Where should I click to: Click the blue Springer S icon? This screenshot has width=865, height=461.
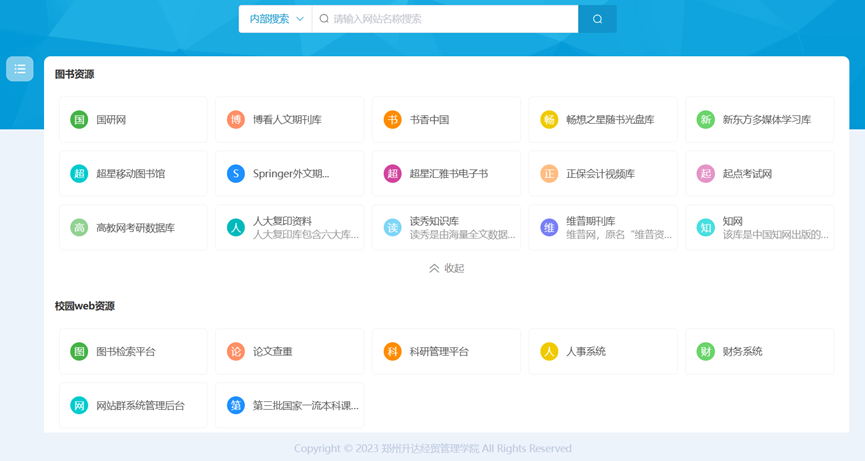(x=236, y=174)
